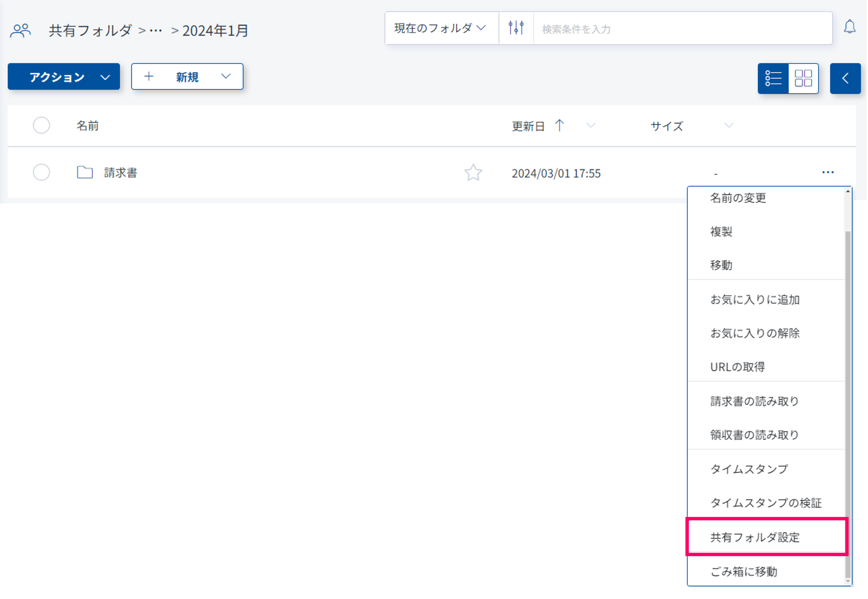868x599 pixels.
Task: Focus the 検索条件を入力 search field
Action: (x=681, y=29)
